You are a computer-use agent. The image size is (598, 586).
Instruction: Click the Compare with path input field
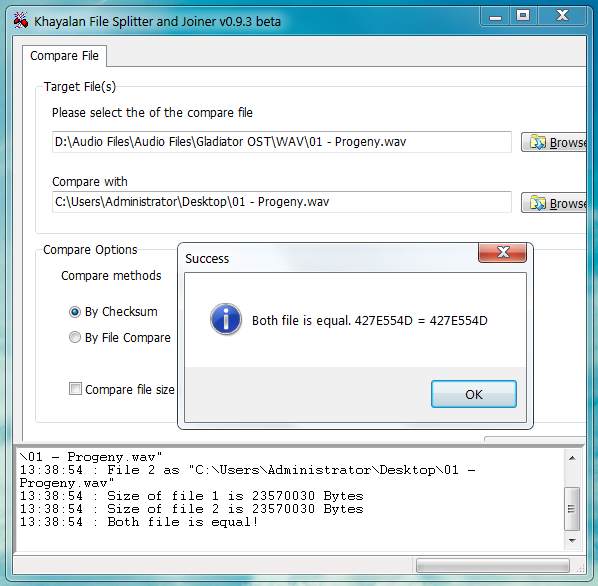(281, 202)
